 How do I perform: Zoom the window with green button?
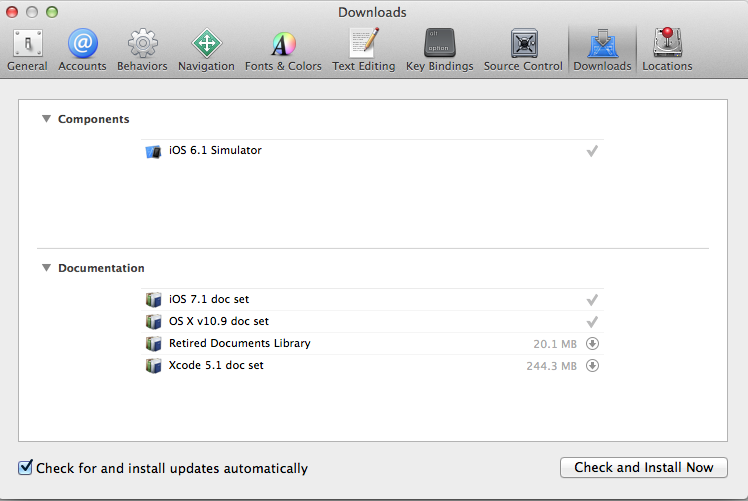[x=52, y=12]
